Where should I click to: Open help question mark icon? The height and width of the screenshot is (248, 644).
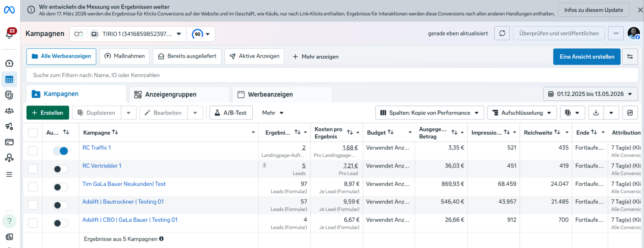pyautogui.click(x=9, y=221)
